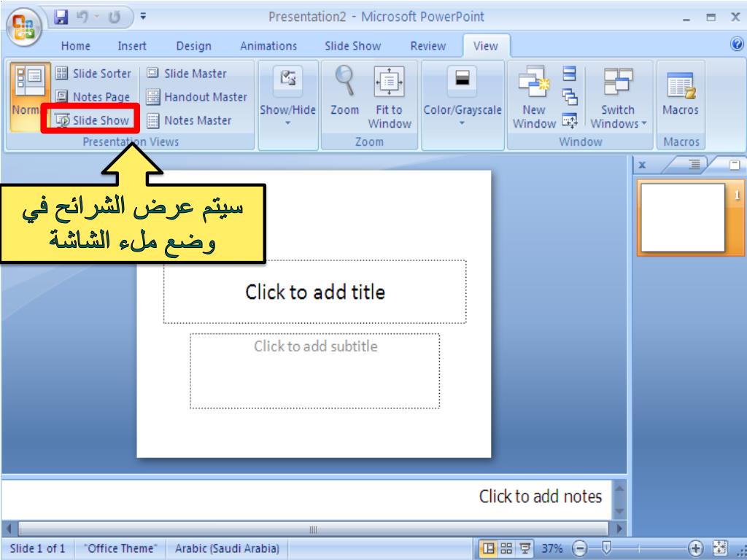
Task: Open PowerPoint Help question mark
Action: pyautogui.click(x=736, y=44)
